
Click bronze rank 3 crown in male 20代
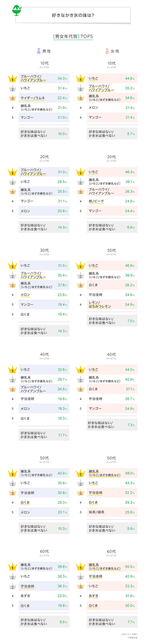pyautogui.click(x=12, y=191)
